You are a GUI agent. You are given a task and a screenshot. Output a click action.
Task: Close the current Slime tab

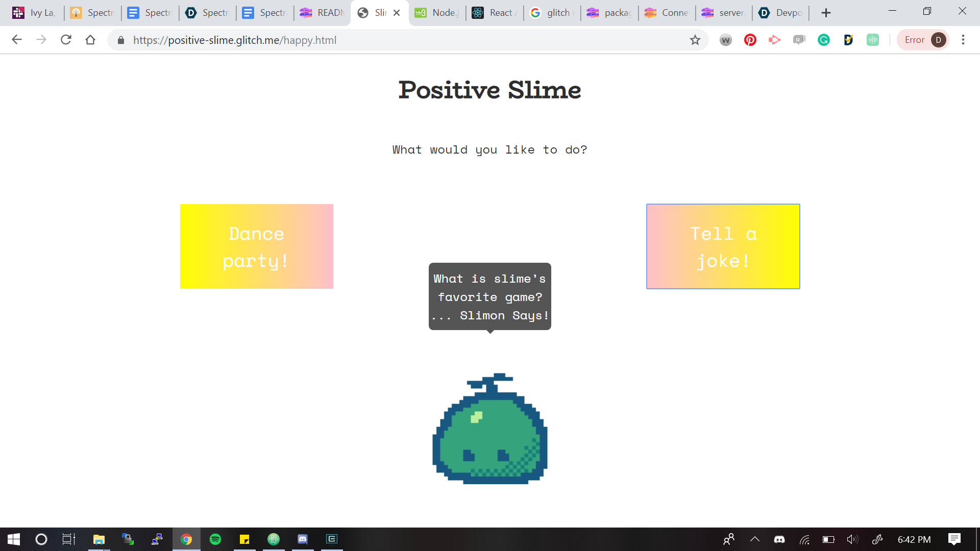397,13
